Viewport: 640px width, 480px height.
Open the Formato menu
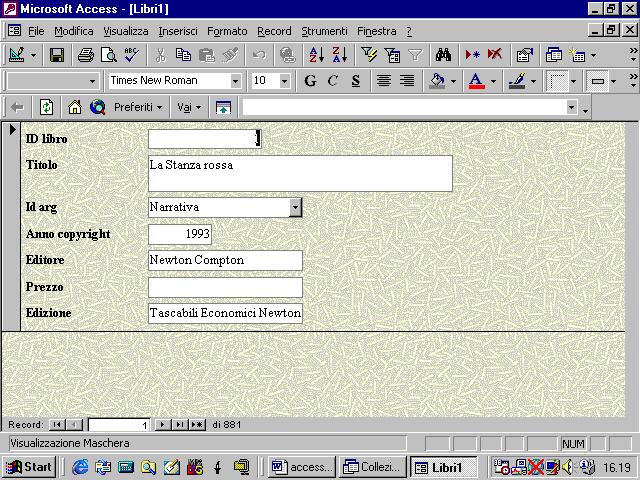(227, 31)
